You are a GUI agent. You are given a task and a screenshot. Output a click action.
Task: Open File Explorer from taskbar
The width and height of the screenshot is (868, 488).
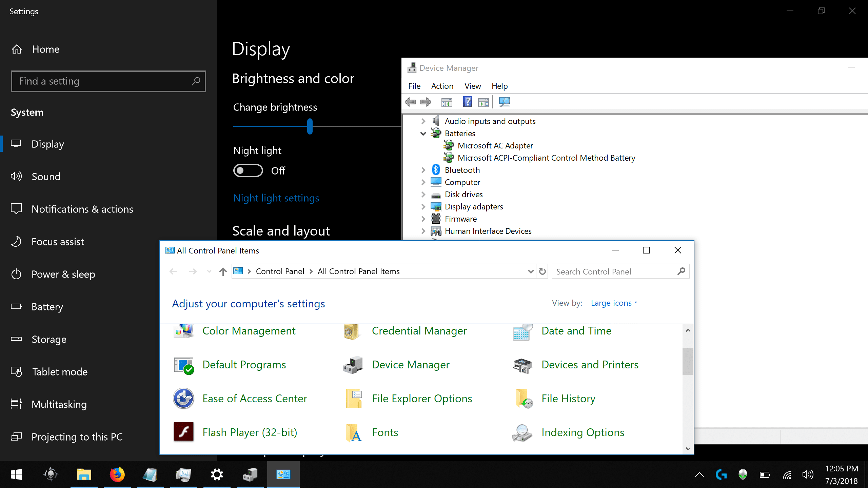click(84, 474)
